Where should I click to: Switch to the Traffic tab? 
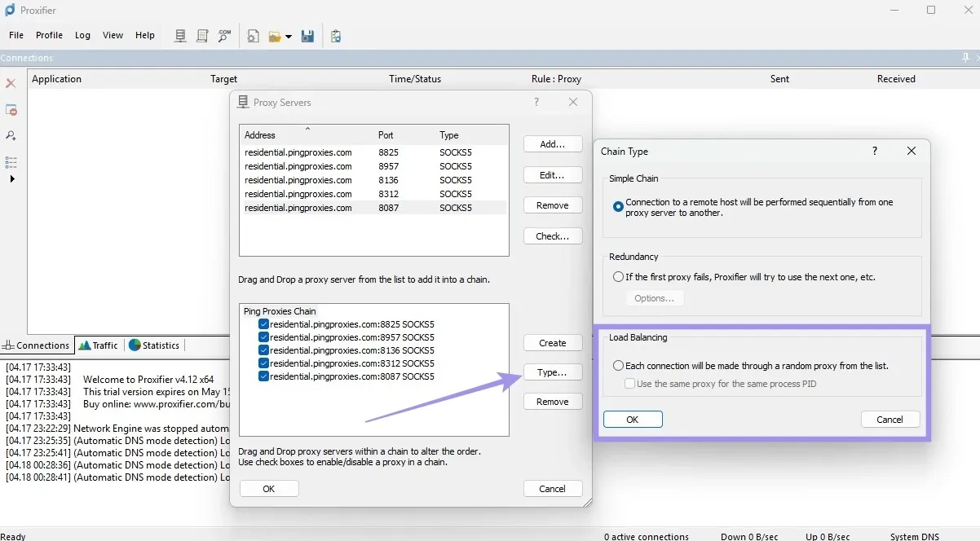click(x=99, y=345)
